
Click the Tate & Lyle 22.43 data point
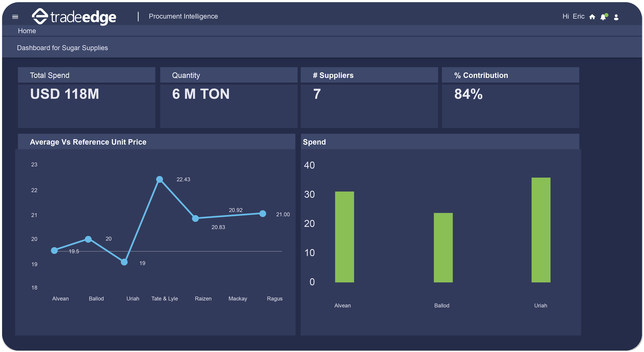point(159,179)
